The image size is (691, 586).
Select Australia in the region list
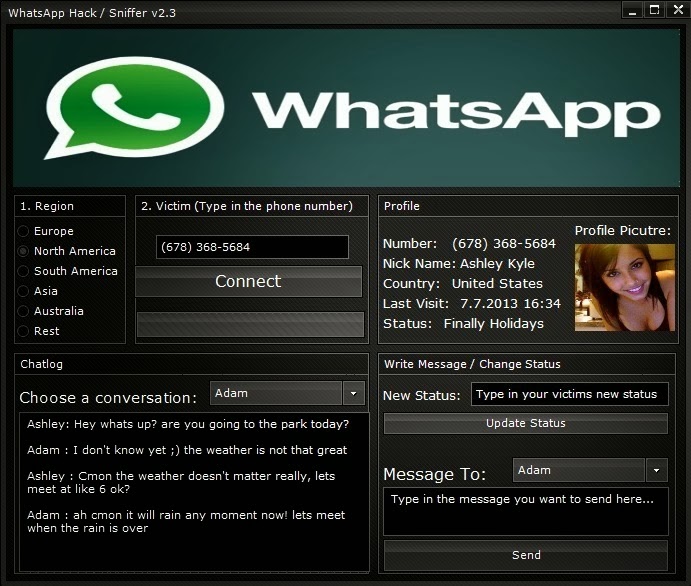click(x=23, y=311)
